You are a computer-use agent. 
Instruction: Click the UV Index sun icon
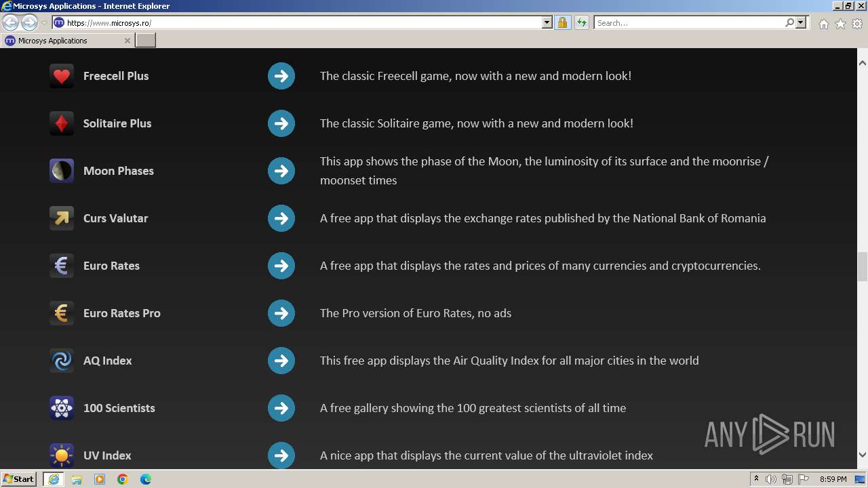pyautogui.click(x=62, y=455)
